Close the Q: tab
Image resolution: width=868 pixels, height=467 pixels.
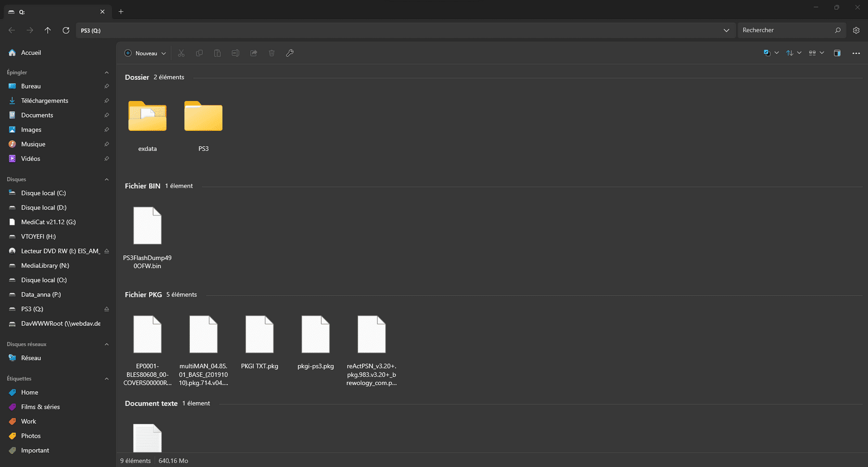(x=103, y=11)
